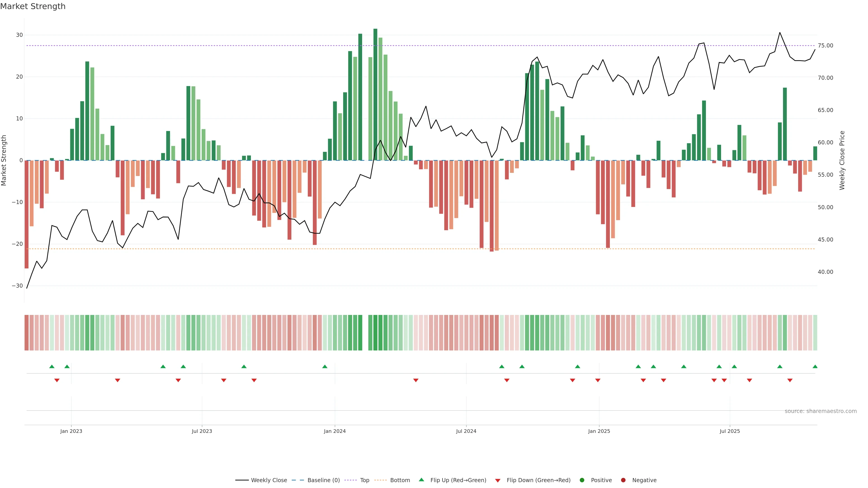Click the dark red Negative circle legend icon

[x=623, y=480]
